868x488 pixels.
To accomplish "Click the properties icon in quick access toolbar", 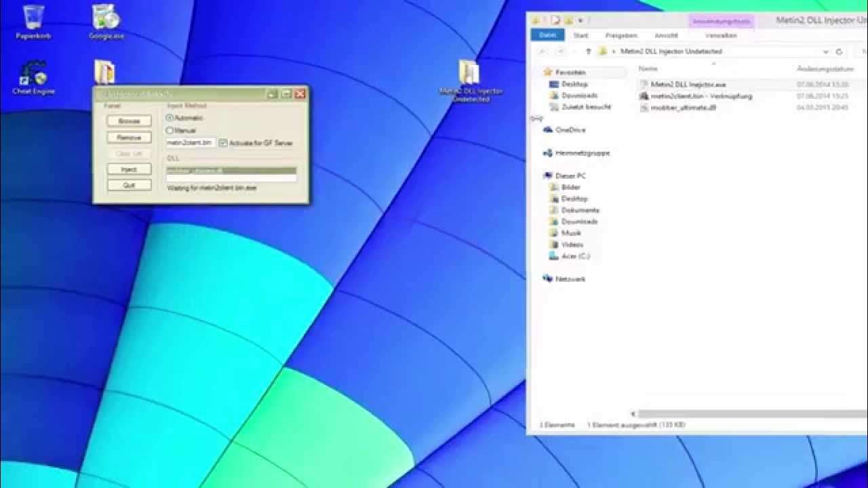I will (x=555, y=21).
